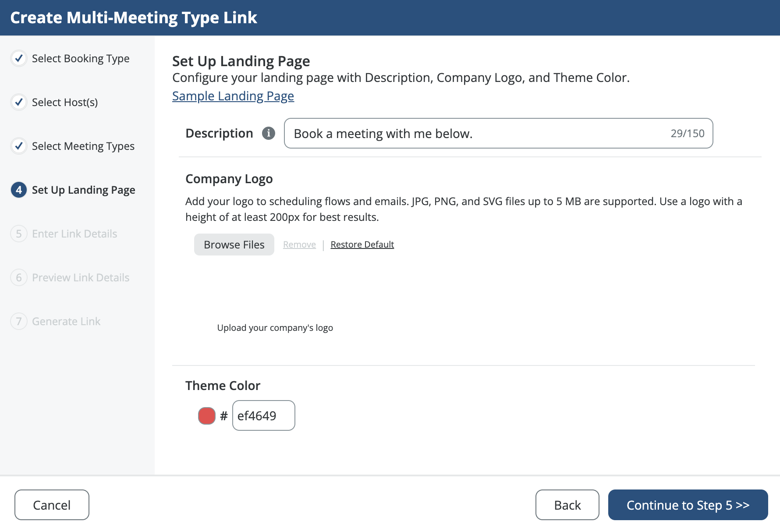780x532 pixels.
Task: Open the Sample Landing Page link
Action: pyautogui.click(x=233, y=96)
